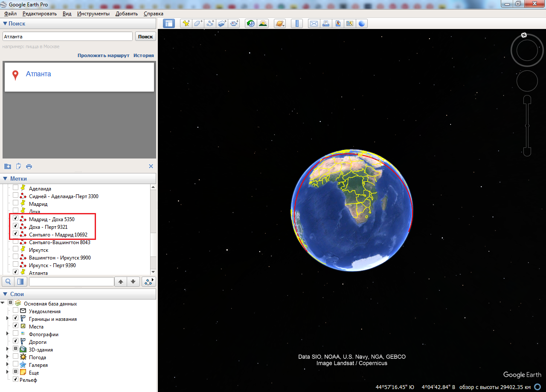Open the historical imagery clock tool
Image resolution: width=546 pixels, height=392 pixels.
251,23
